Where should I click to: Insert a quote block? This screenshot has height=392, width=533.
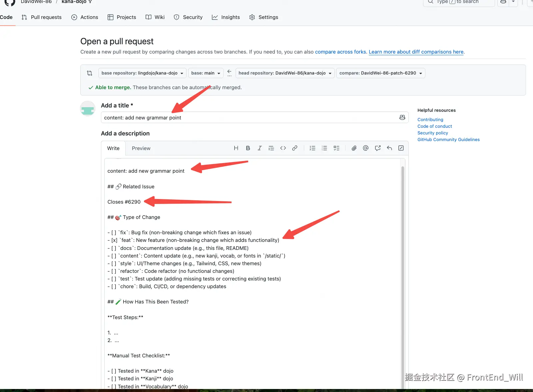[x=271, y=148]
